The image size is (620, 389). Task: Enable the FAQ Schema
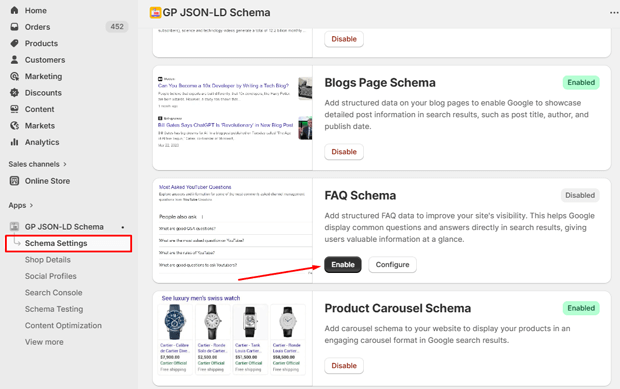(343, 264)
